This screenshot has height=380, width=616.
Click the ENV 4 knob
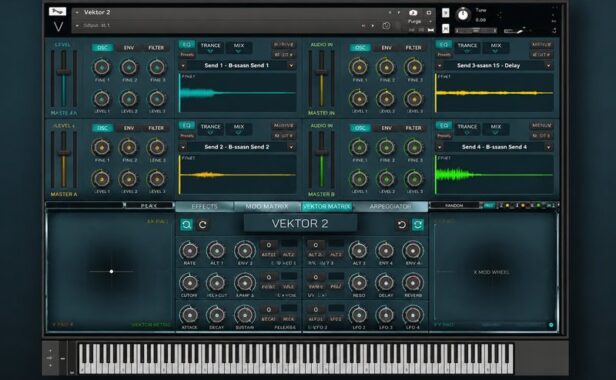(x=385, y=250)
